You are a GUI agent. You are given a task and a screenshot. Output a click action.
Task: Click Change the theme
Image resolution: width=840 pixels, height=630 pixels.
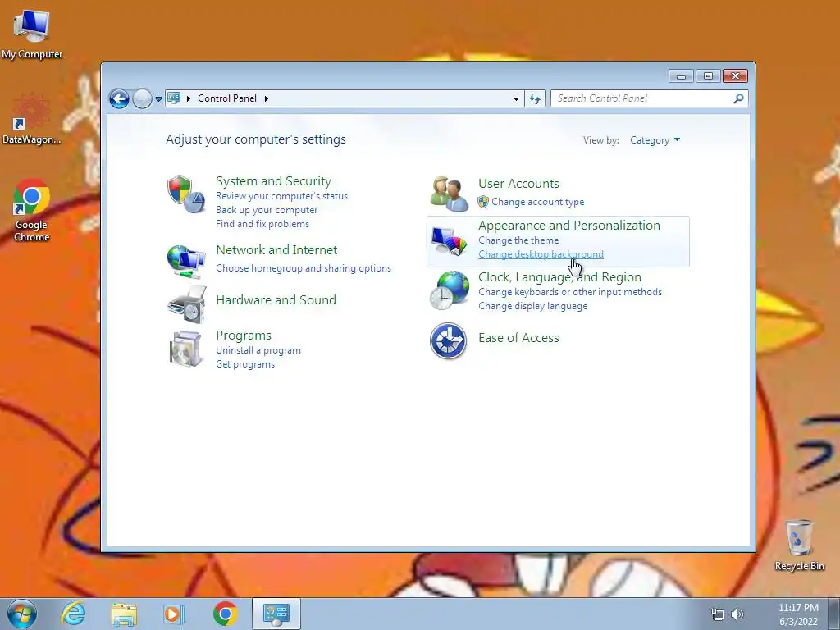[518, 240]
